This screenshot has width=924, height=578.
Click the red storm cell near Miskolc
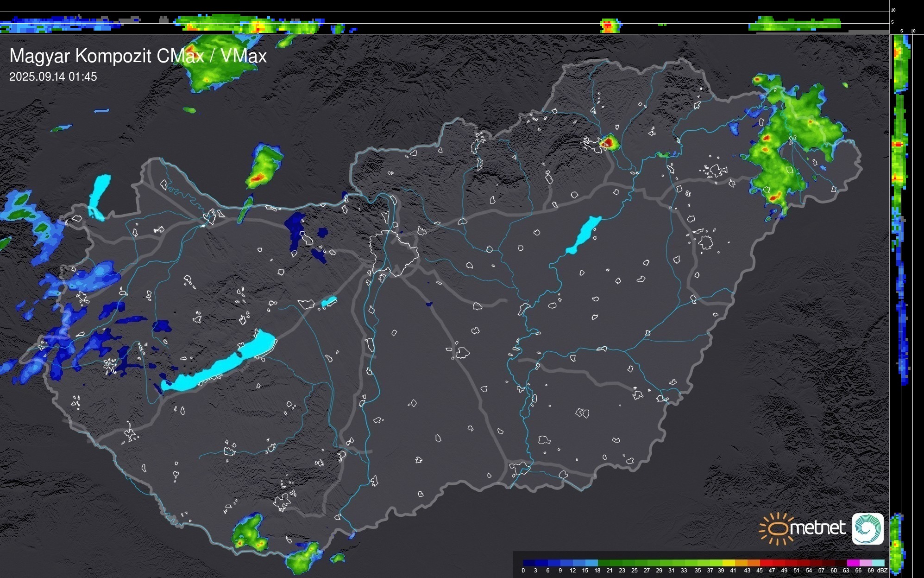click(x=610, y=142)
